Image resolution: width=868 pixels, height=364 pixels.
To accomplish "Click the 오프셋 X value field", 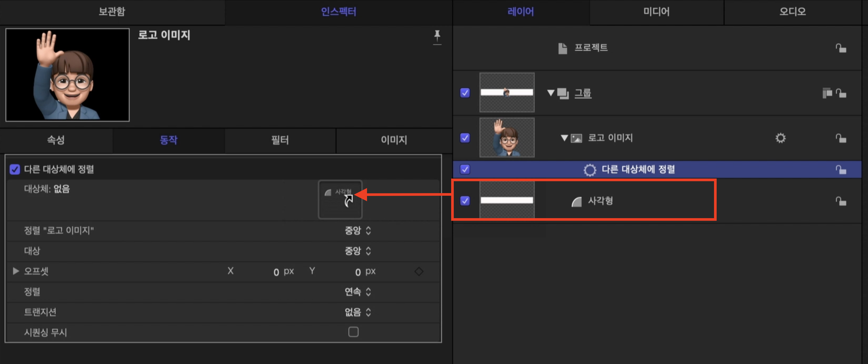I will (276, 272).
